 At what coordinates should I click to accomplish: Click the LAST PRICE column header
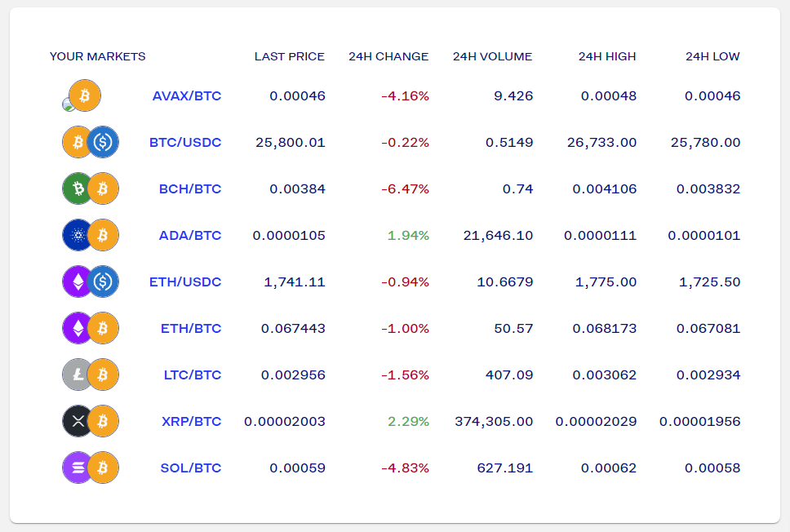click(x=289, y=56)
